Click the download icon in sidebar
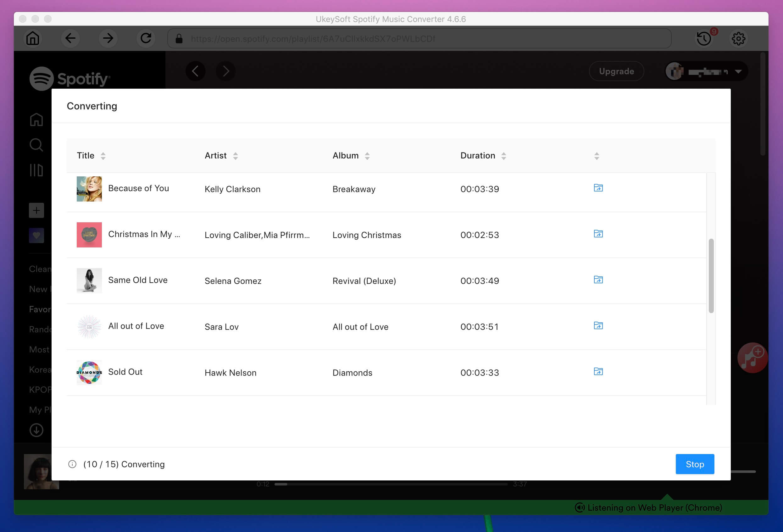The width and height of the screenshot is (783, 532). (36, 430)
